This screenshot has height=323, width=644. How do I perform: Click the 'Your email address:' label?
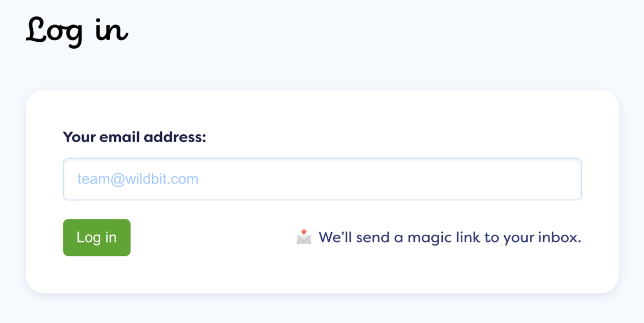(x=134, y=137)
